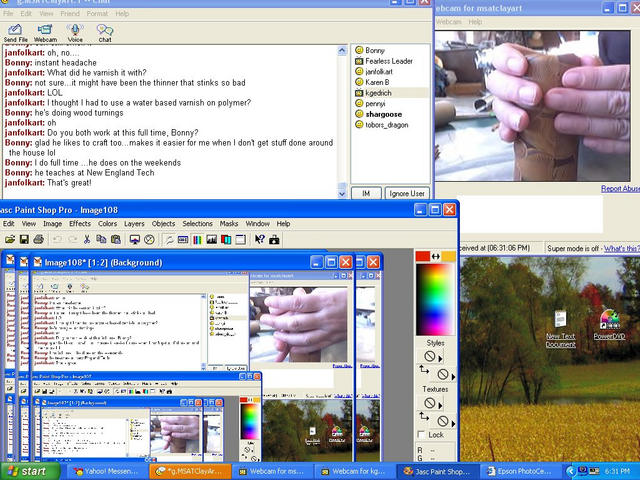Open the Effects menu in Paint Shop Pro

80,224
